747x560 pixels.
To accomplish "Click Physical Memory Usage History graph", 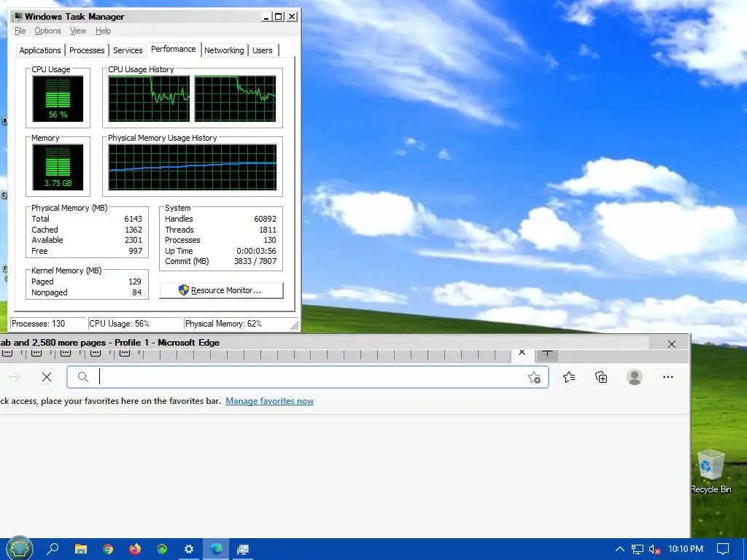I will point(193,168).
